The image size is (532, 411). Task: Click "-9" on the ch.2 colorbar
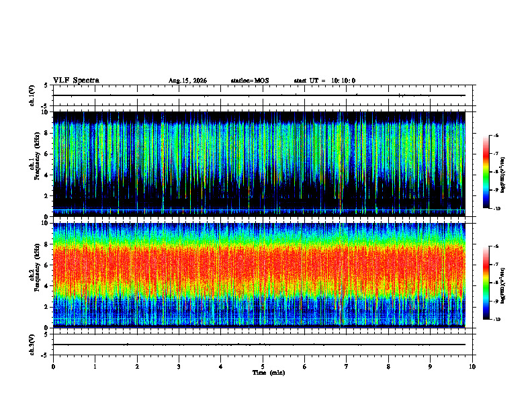[496, 301]
